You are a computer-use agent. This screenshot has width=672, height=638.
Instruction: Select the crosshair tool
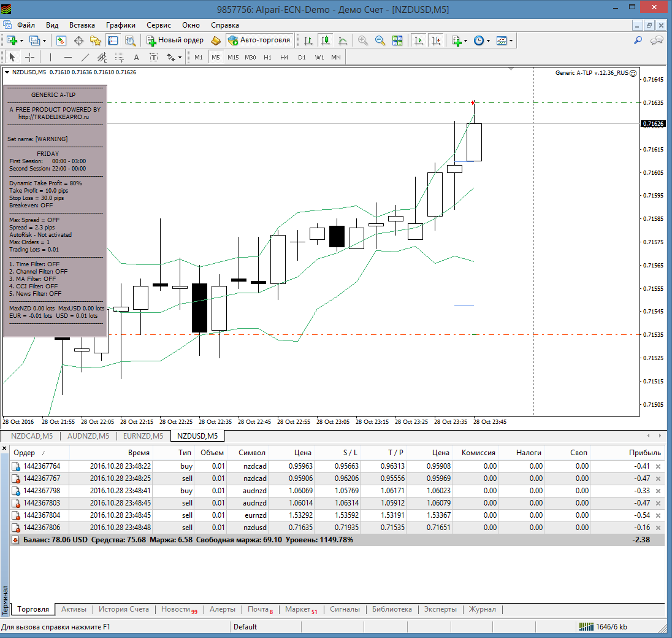point(29,57)
